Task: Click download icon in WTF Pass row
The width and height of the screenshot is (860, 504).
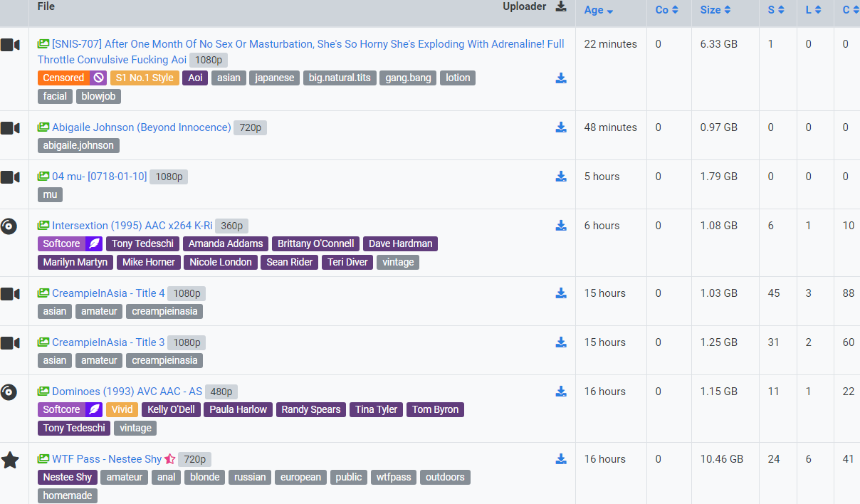Action: coord(561,459)
